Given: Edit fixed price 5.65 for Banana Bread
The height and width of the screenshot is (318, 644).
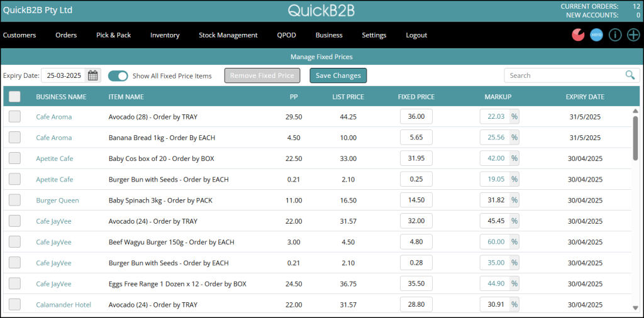Looking at the screenshot, I should (x=416, y=138).
